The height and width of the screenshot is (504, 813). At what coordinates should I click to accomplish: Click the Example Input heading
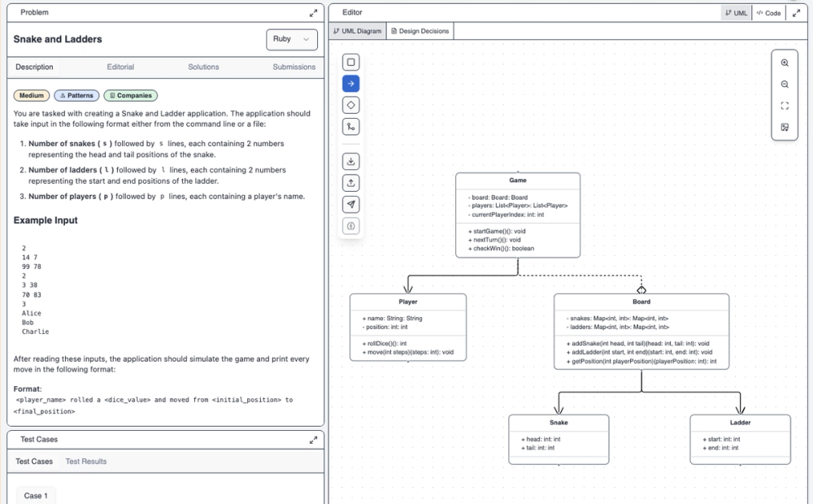(45, 220)
